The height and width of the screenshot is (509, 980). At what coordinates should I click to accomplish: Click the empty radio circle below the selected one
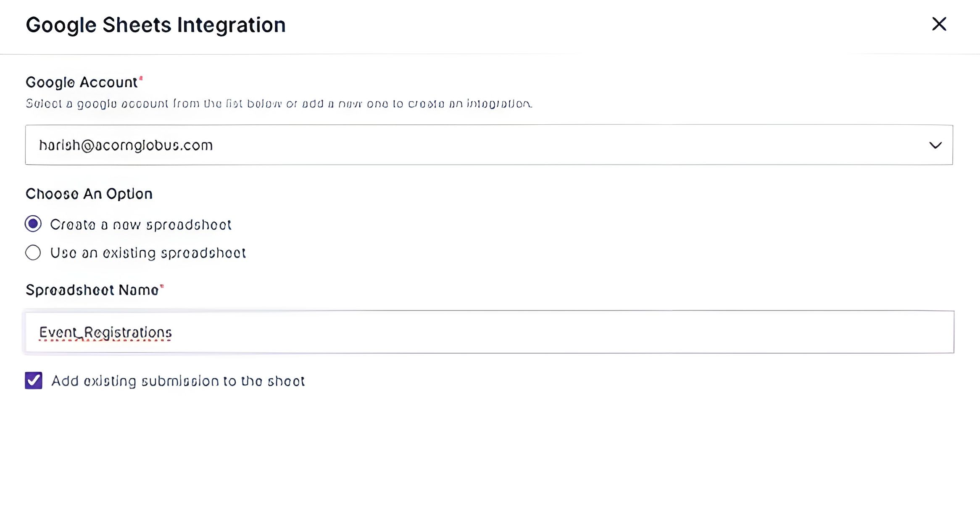pos(33,252)
